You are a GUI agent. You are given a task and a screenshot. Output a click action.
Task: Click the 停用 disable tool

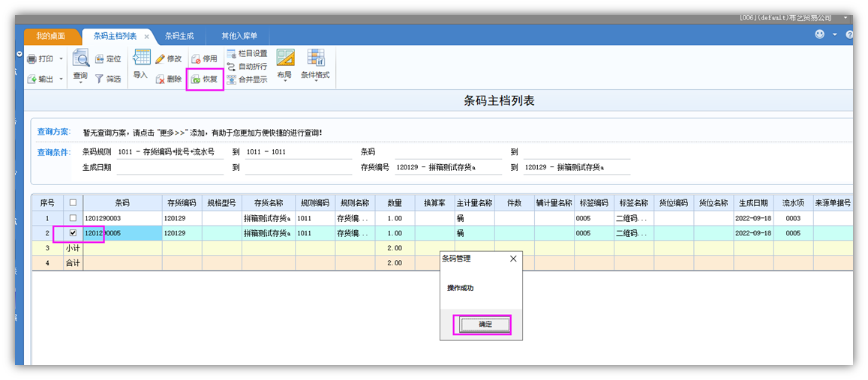pyautogui.click(x=204, y=58)
